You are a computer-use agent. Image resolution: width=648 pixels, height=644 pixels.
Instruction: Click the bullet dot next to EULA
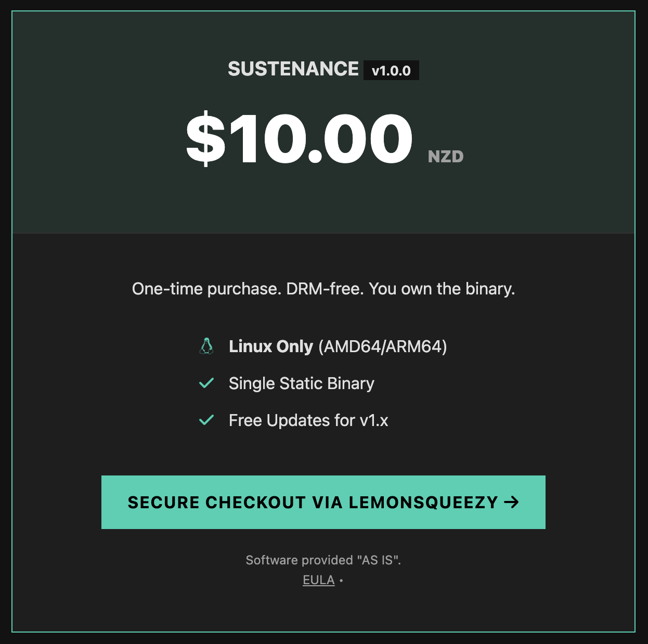coord(342,579)
